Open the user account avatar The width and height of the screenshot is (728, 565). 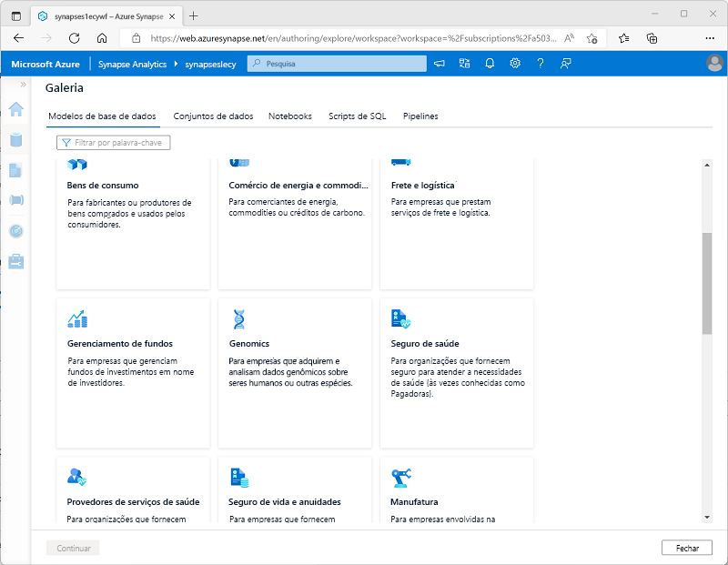coord(714,63)
